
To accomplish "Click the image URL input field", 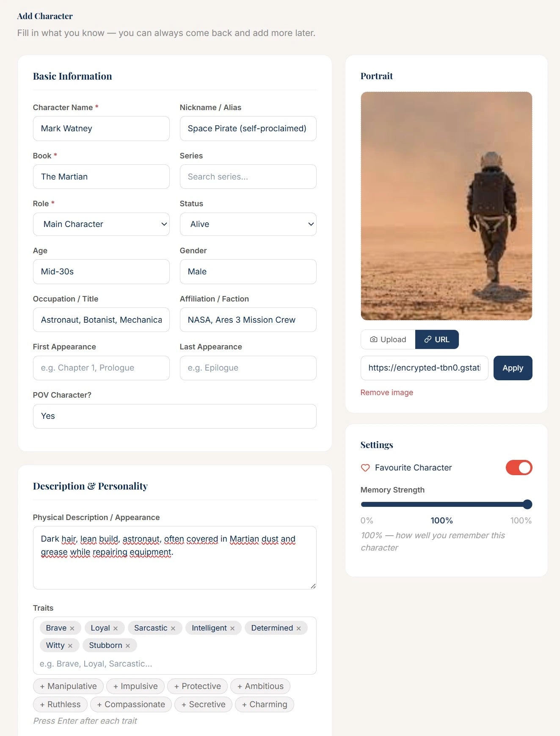I will [425, 368].
